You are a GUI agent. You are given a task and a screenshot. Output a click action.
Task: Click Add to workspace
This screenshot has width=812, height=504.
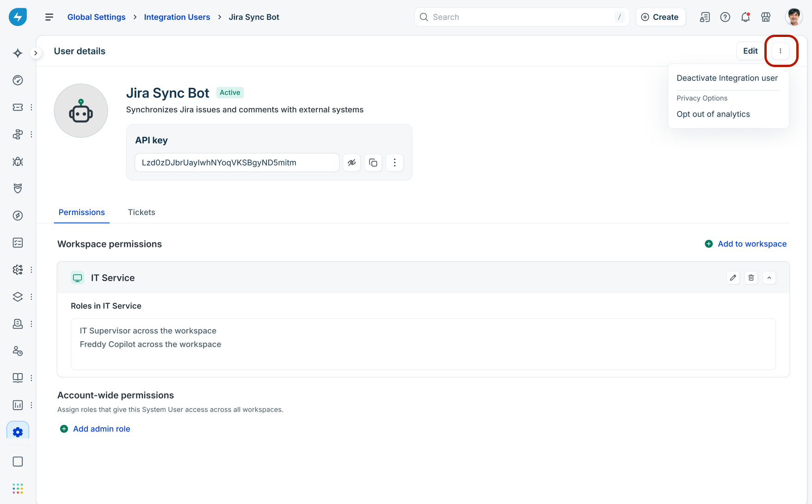[745, 244]
